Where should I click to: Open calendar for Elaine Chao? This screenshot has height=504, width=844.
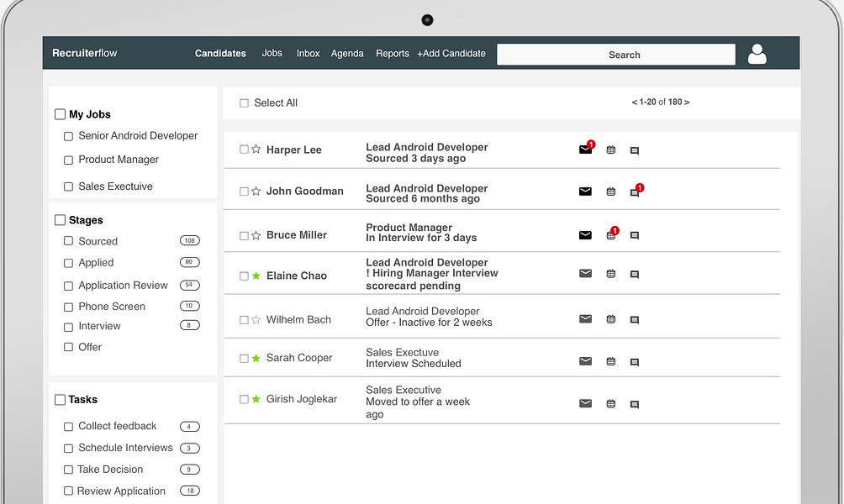pos(611,274)
